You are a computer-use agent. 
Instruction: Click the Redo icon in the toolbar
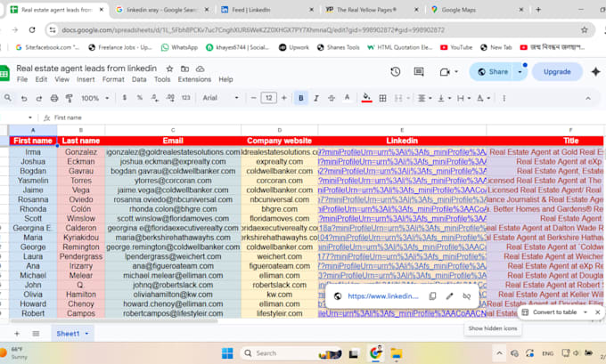point(38,99)
